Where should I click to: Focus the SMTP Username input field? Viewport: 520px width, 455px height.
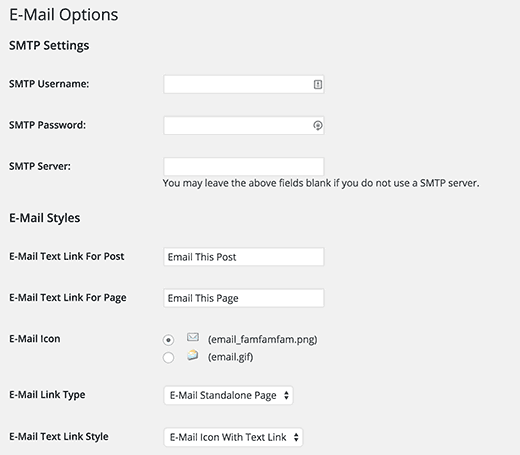coord(244,84)
